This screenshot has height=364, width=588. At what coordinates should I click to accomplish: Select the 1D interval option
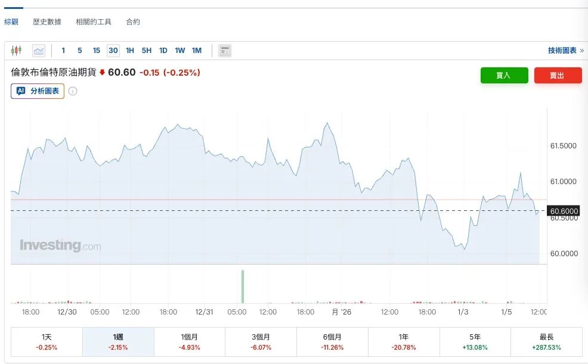(x=163, y=51)
